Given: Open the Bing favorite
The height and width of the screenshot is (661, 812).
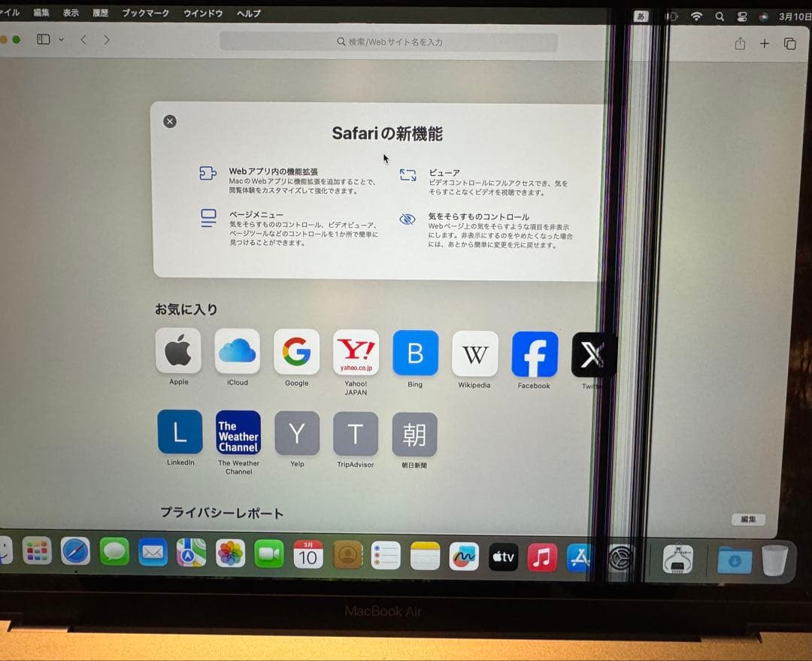Looking at the screenshot, I should click(415, 359).
